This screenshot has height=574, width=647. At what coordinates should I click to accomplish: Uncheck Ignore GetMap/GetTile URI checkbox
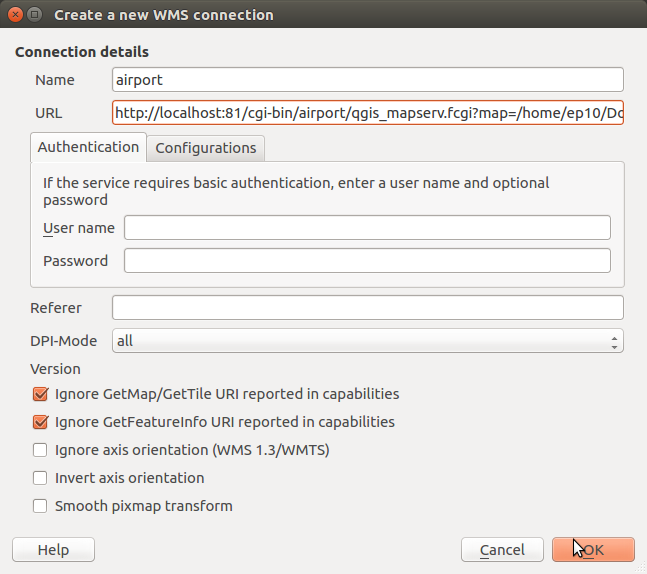tap(41, 394)
